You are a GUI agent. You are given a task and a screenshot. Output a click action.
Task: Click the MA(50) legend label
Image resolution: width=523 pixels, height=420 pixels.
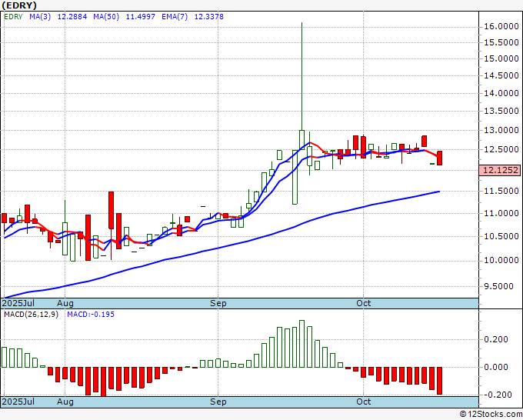pos(106,16)
